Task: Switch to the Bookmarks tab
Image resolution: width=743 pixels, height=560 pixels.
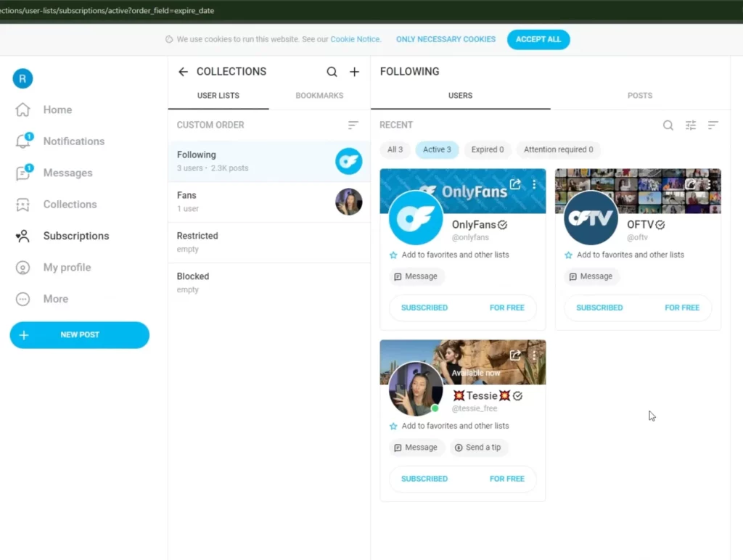Action: 319,95
